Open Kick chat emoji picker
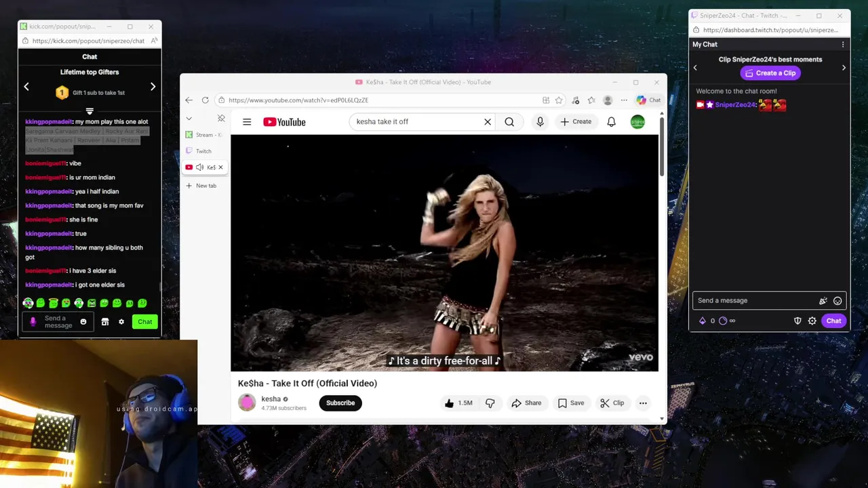The width and height of the screenshot is (868, 488). tap(83, 322)
